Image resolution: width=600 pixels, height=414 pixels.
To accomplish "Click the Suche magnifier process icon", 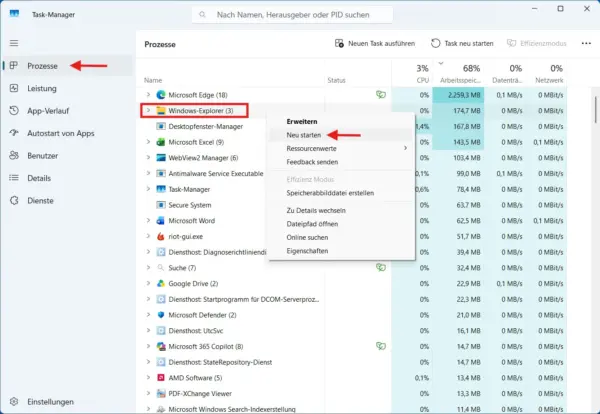I will (x=161, y=267).
